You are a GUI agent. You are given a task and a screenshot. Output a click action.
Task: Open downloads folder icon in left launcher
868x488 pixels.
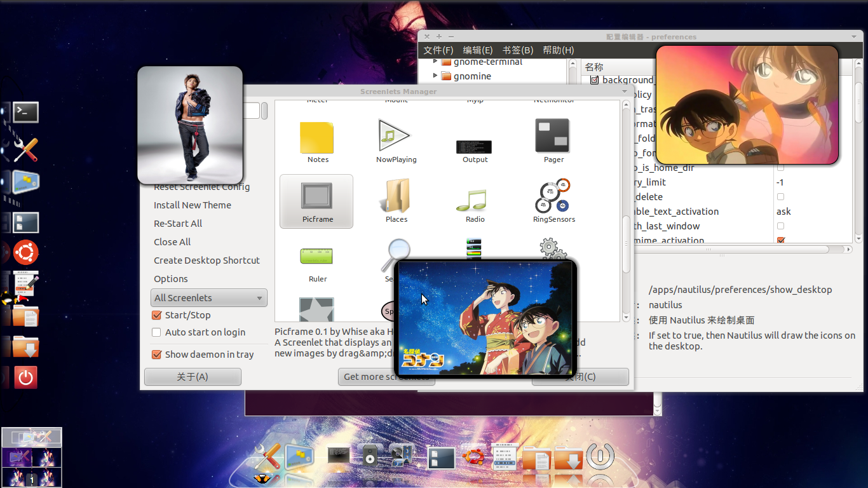point(25,346)
